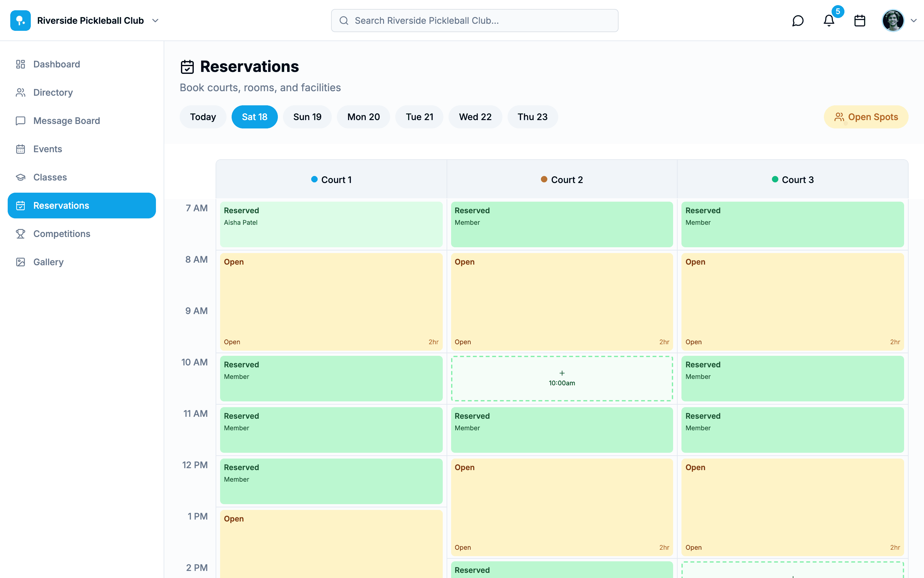The width and height of the screenshot is (924, 578).
Task: Add a booking at 10:00am on Court 2
Action: 562,379
